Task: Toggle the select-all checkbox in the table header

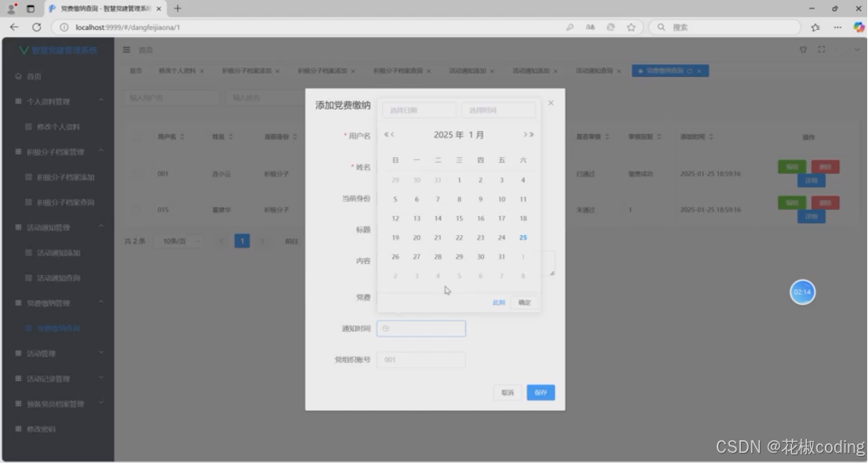Action: click(136, 136)
